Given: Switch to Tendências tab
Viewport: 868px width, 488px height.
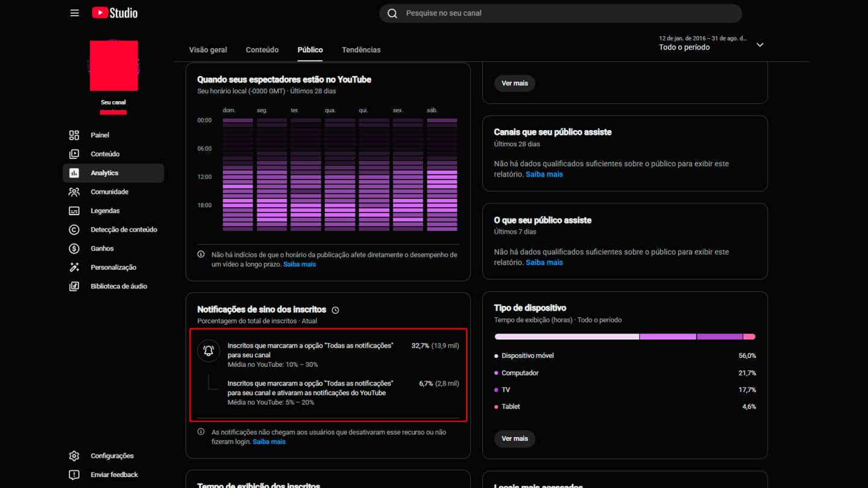Looking at the screenshot, I should click(361, 50).
